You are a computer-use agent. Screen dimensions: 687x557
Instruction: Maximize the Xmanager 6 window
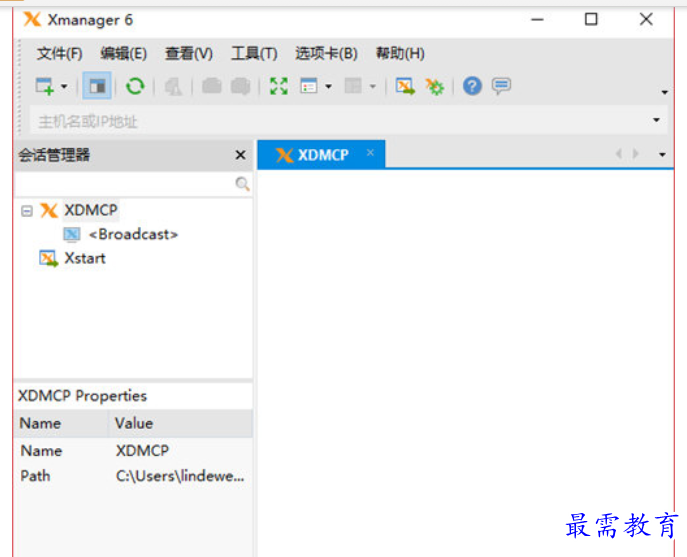click(591, 19)
